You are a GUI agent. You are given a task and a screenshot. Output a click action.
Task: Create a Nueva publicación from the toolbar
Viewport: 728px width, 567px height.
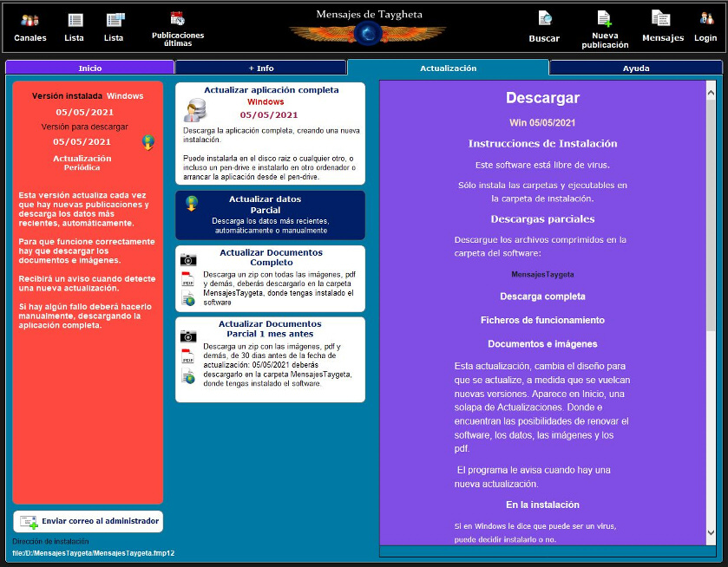coord(604,19)
